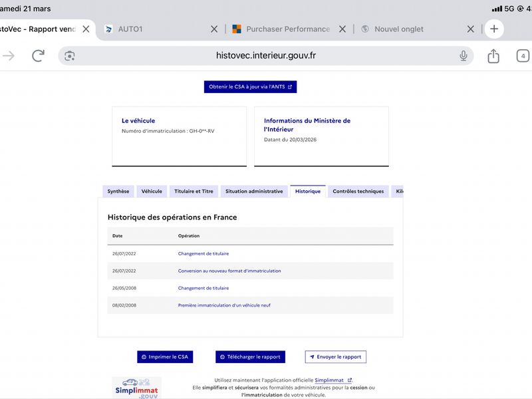Open the tab overview showing 4 tabs
Screen dimensions: 532x399
[523, 56]
